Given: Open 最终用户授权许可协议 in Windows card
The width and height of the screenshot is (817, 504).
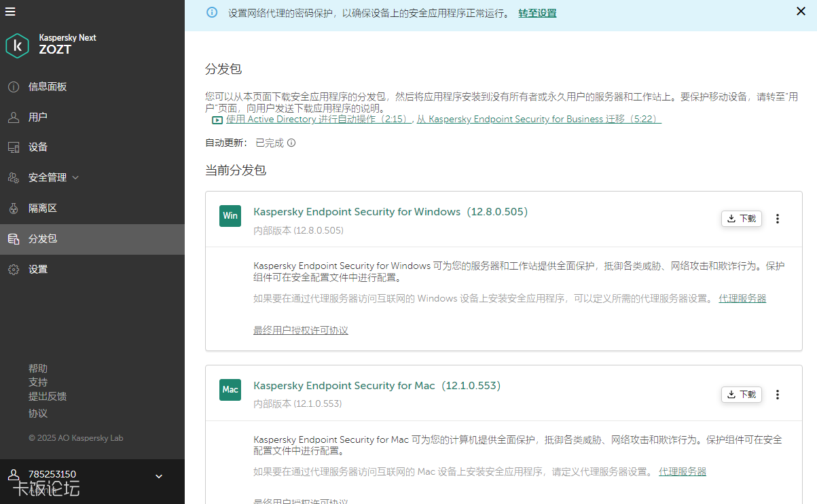Looking at the screenshot, I should pyautogui.click(x=301, y=330).
